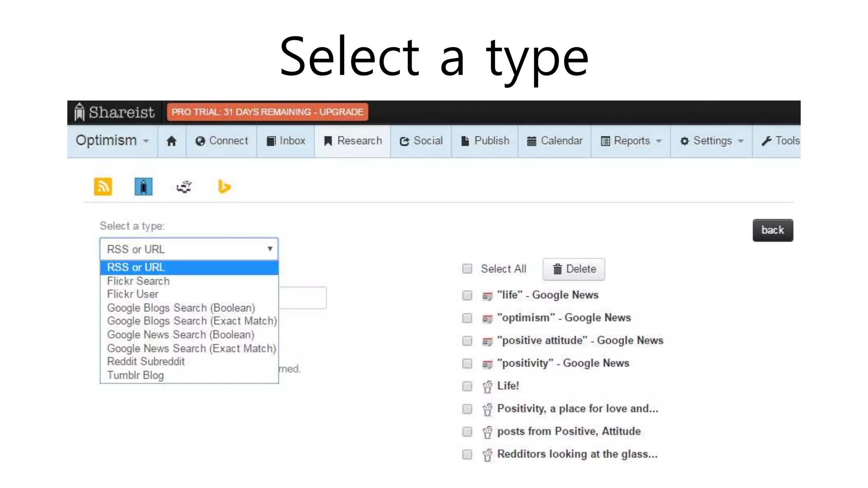
Task: Tick the "life" - Google News checkbox
Action: 467,295
